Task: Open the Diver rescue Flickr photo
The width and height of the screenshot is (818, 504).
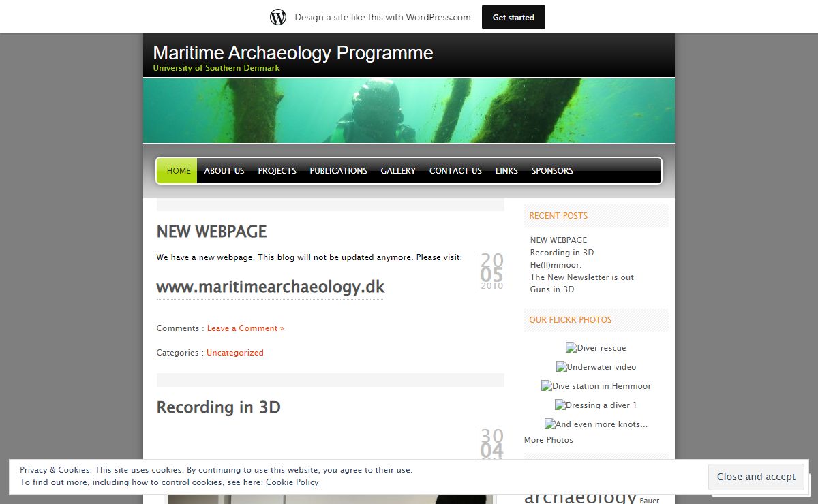Action: point(596,348)
